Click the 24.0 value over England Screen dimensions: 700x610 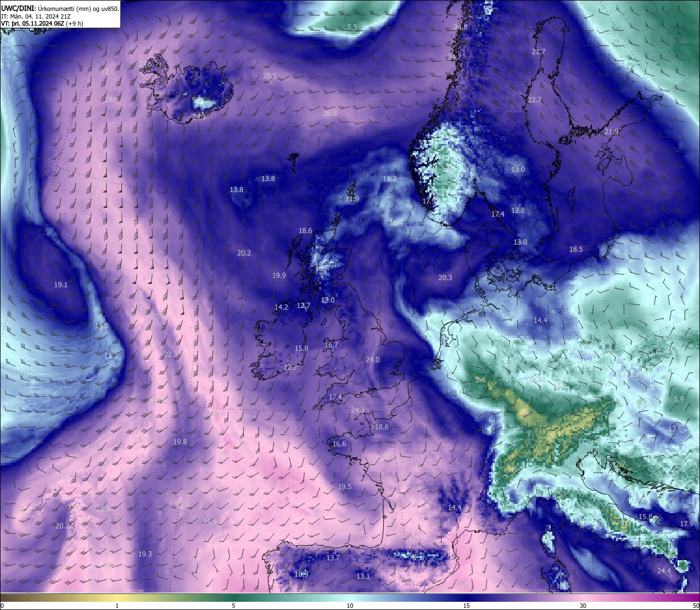(372, 360)
